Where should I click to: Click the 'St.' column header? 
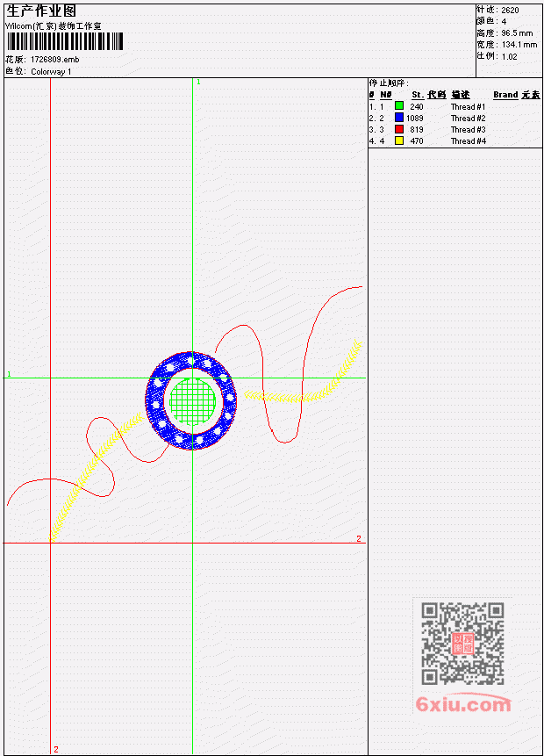pos(418,95)
